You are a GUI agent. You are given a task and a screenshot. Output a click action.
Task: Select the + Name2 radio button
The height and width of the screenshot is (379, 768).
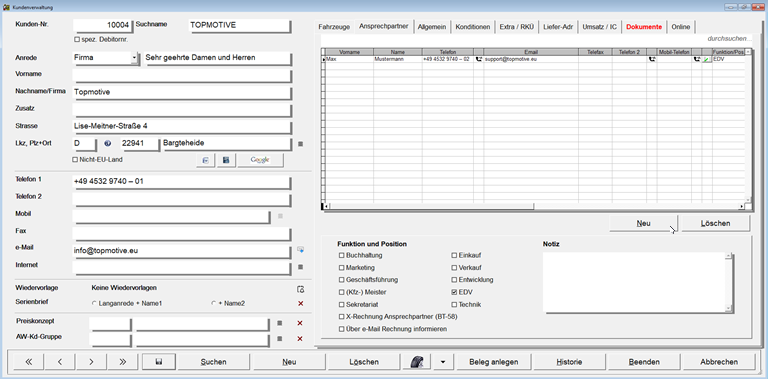[213, 304]
